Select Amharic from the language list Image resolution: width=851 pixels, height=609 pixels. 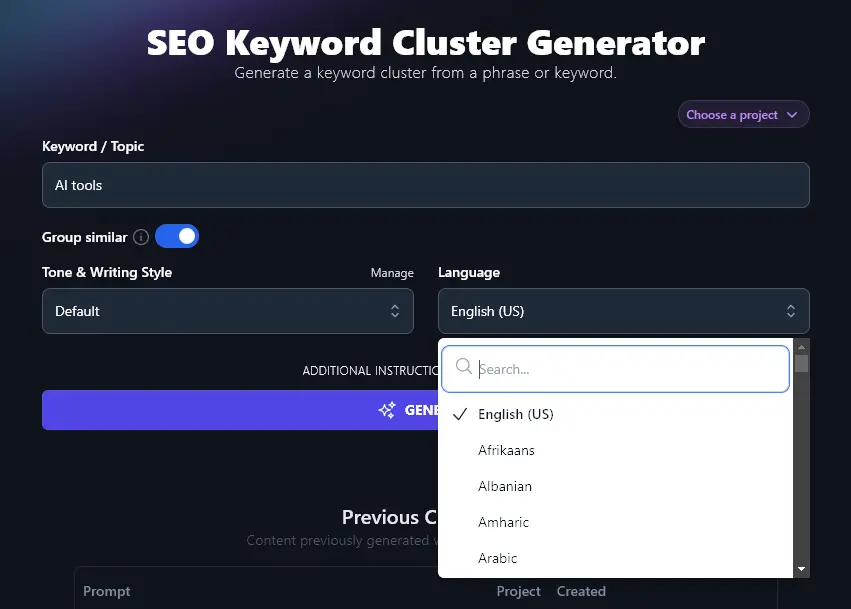pos(503,522)
